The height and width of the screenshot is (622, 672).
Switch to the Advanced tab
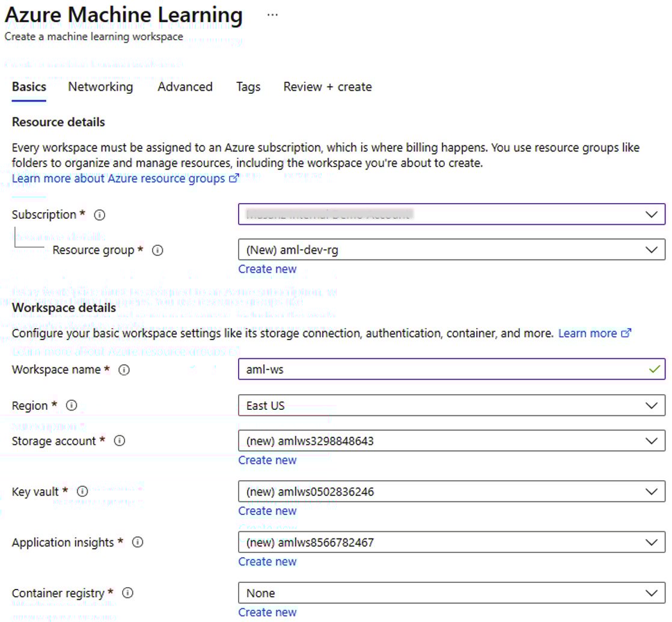[x=185, y=87]
